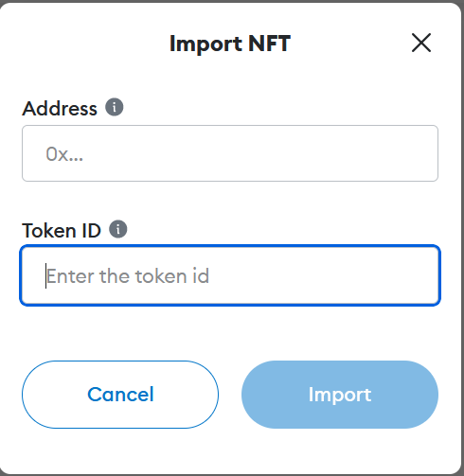The image size is (464, 476).
Task: Confirm import with the Import button
Action: pos(340,395)
